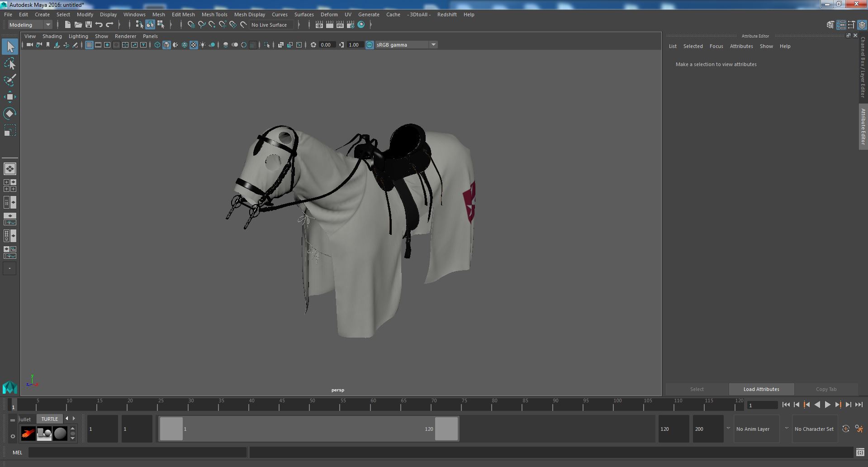Open the Render View window icon
Image resolution: width=868 pixels, height=467 pixels.
click(x=319, y=25)
